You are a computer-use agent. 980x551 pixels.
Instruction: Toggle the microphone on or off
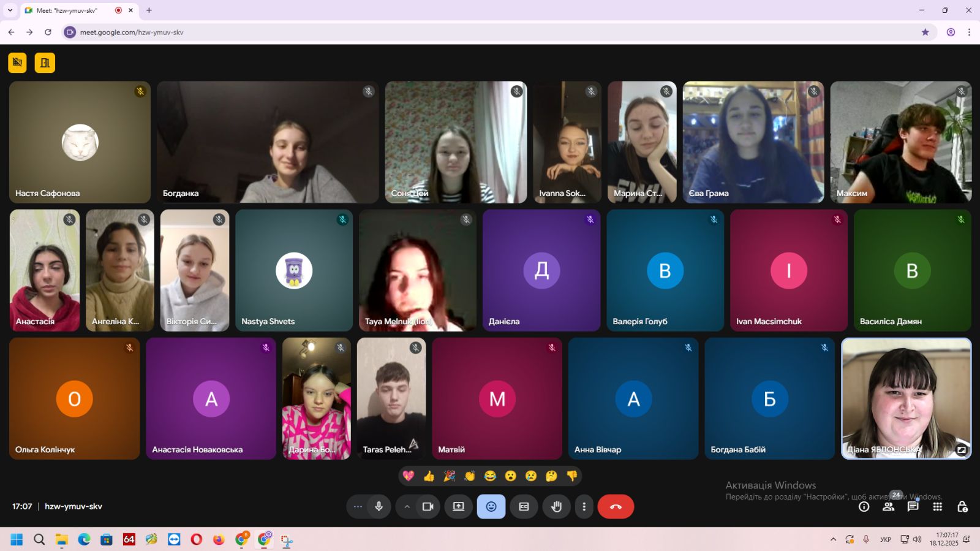[379, 507]
